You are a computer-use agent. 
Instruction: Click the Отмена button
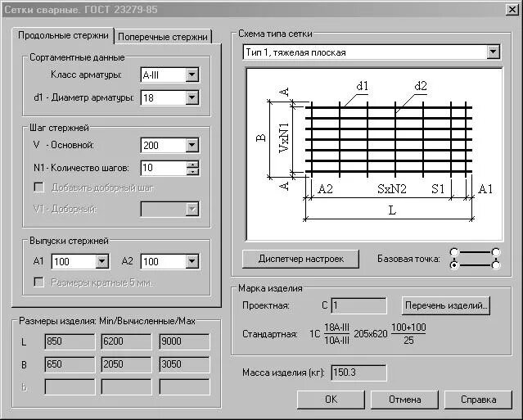(x=404, y=400)
